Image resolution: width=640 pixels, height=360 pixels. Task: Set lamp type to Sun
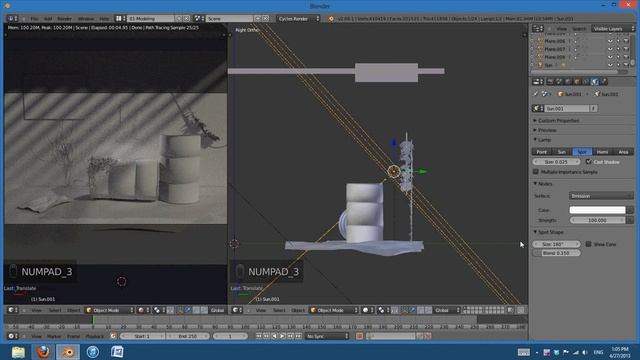tap(562, 152)
